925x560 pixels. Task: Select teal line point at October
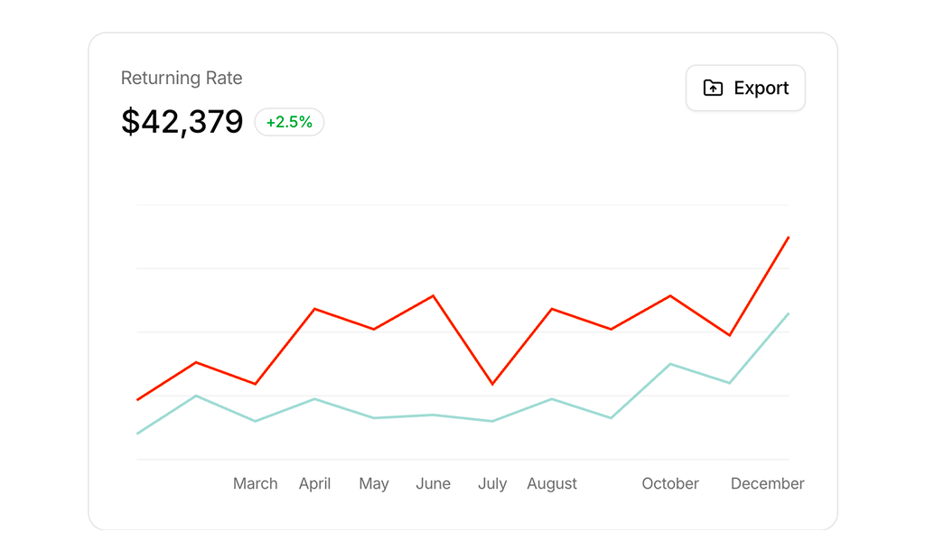670,364
